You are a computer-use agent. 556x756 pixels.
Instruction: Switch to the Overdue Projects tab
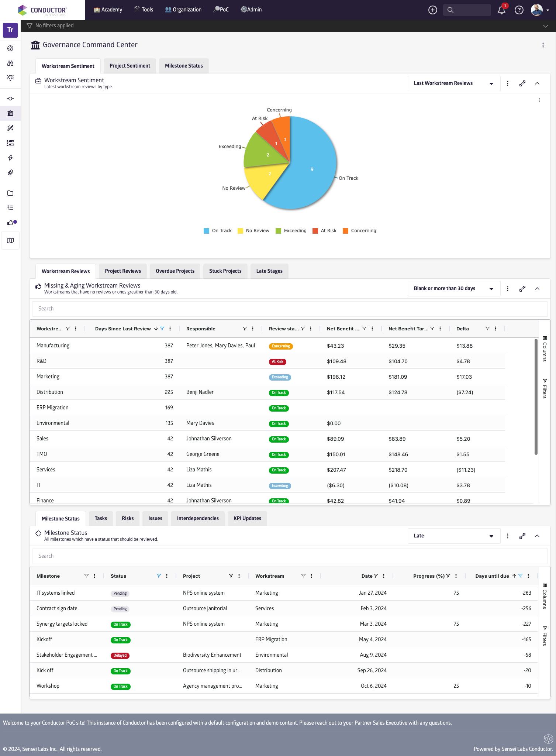tap(175, 271)
